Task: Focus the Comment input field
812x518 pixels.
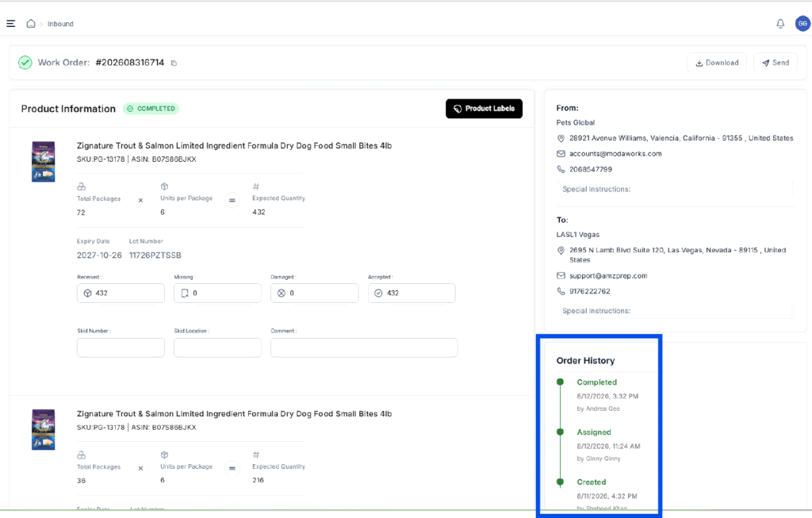Action: coord(364,347)
